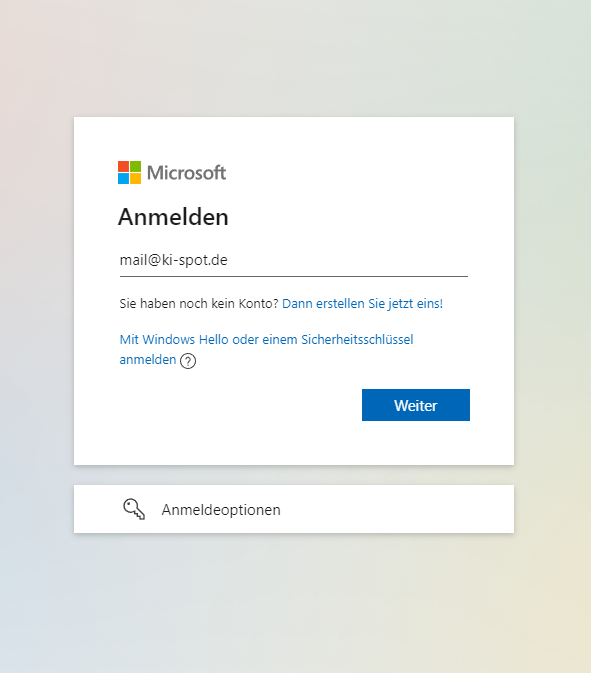The height and width of the screenshot is (673, 591).
Task: Continue with the blue Weiter button
Action: click(x=415, y=405)
